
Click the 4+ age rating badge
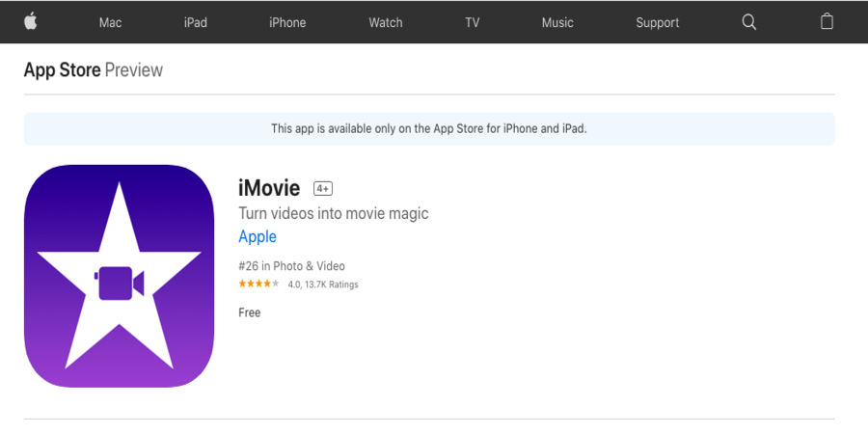click(323, 189)
